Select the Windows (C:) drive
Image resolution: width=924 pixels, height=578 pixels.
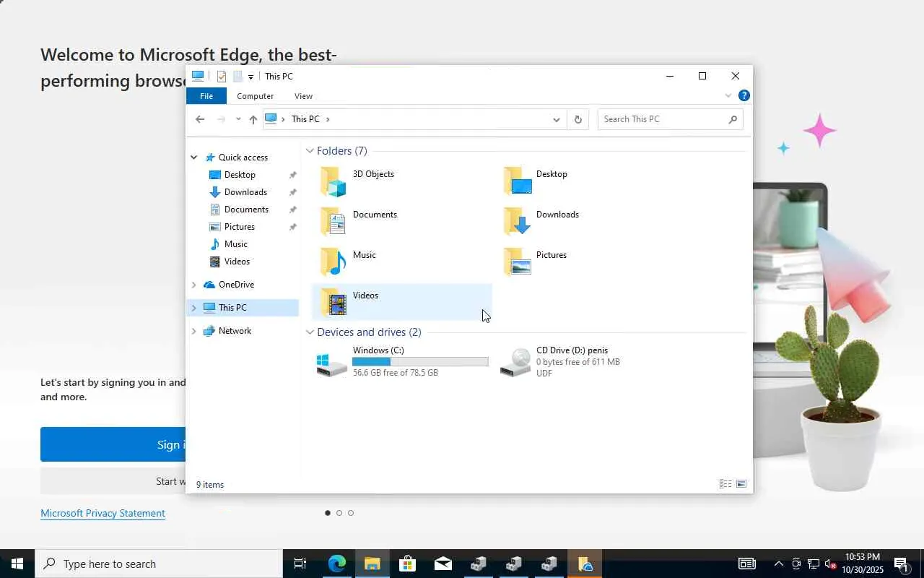point(402,361)
